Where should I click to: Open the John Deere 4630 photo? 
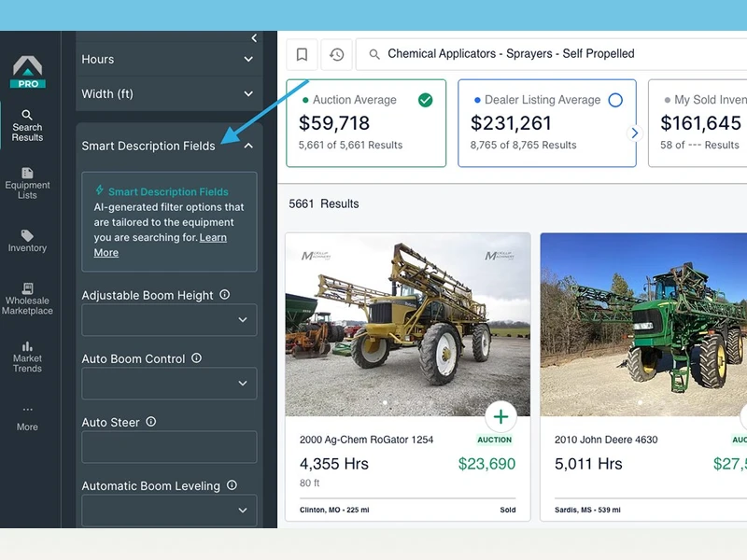(643, 324)
